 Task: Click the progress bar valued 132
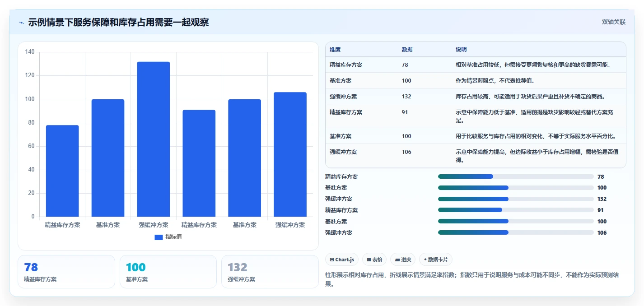pos(516,199)
